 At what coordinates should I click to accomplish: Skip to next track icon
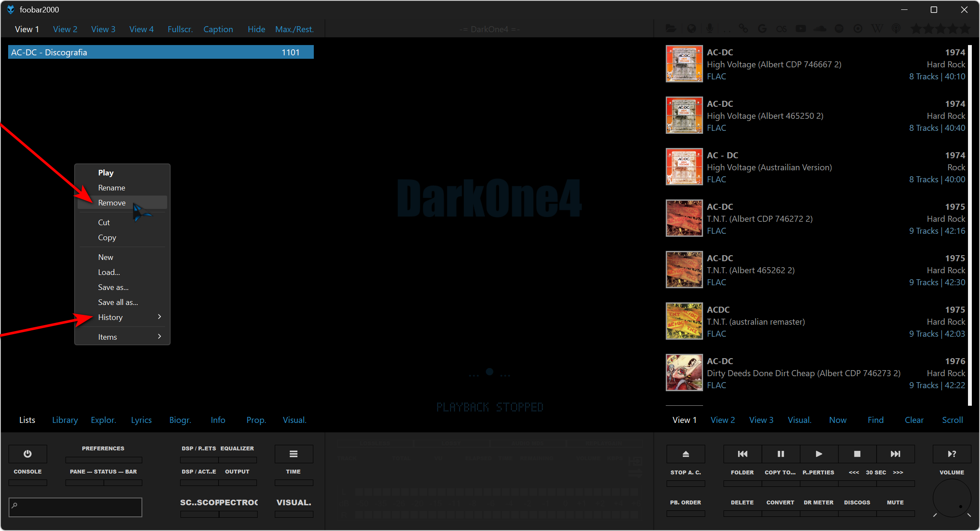(x=895, y=454)
